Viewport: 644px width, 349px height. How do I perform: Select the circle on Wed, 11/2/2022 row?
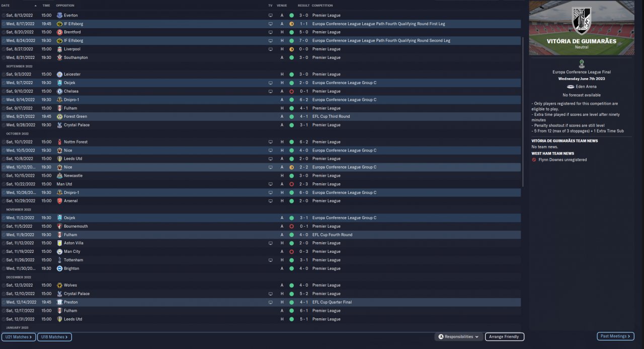pos(4,218)
